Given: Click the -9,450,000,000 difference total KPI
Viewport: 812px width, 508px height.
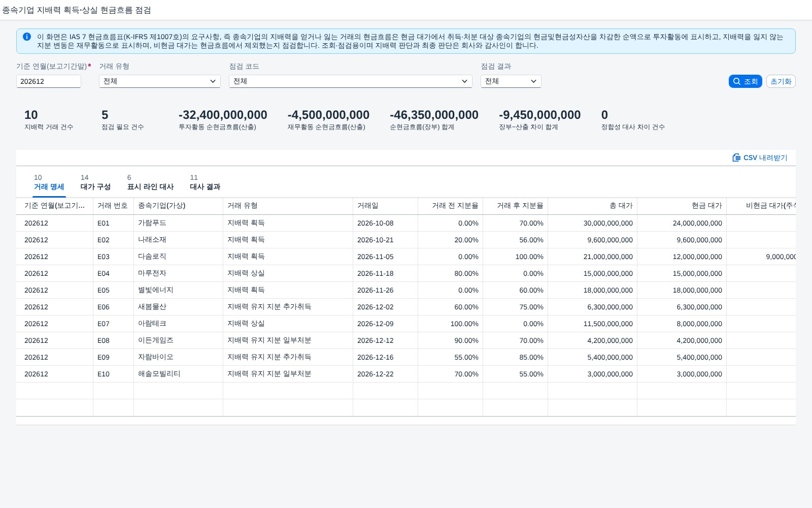Looking at the screenshot, I should [x=539, y=115].
